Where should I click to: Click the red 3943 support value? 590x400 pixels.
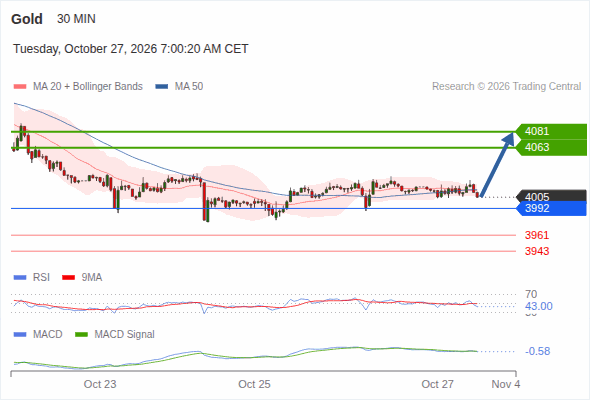[537, 251]
